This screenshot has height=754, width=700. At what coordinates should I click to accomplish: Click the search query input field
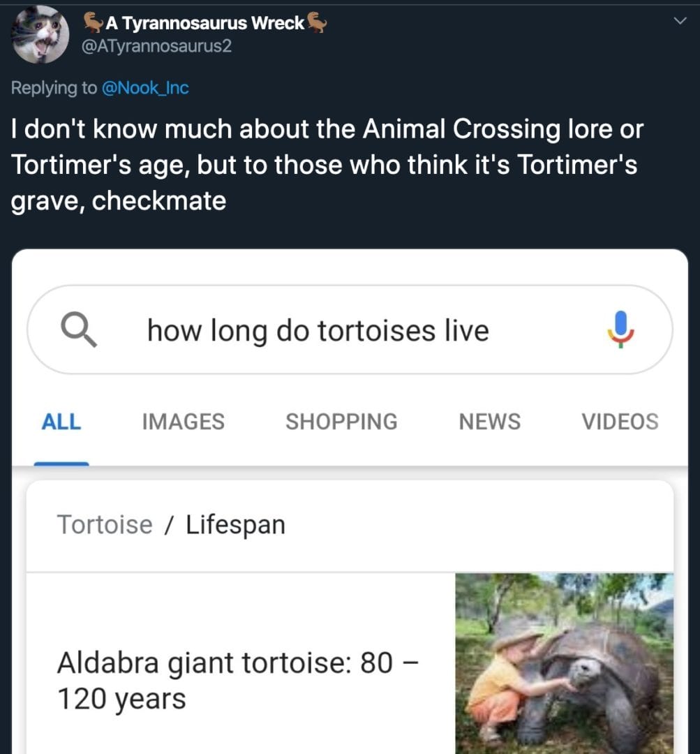click(318, 330)
